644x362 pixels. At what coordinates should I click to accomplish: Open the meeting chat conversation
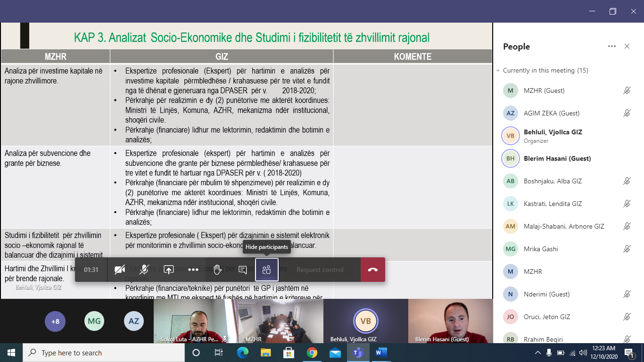(x=242, y=270)
